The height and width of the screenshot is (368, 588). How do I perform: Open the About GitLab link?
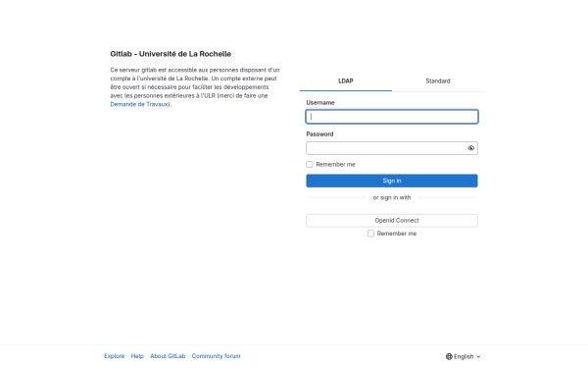tap(168, 356)
